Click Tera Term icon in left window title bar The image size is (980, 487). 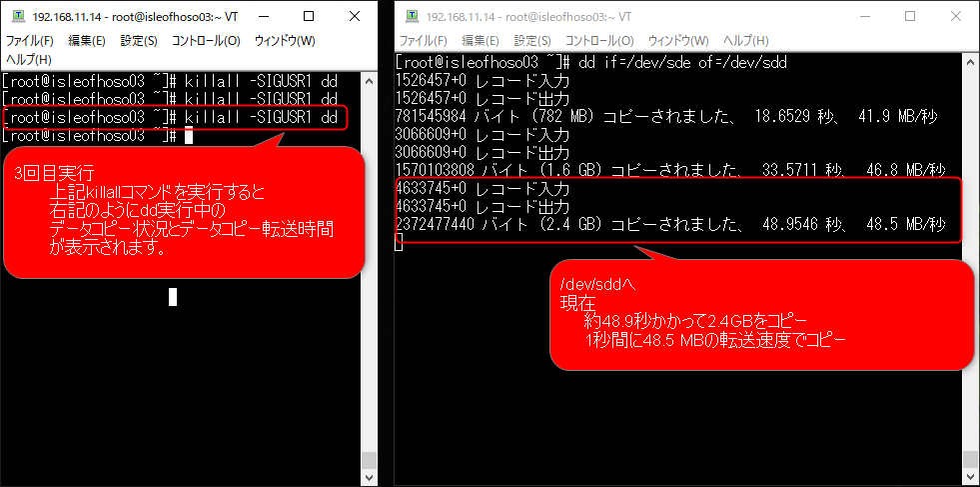click(19, 17)
